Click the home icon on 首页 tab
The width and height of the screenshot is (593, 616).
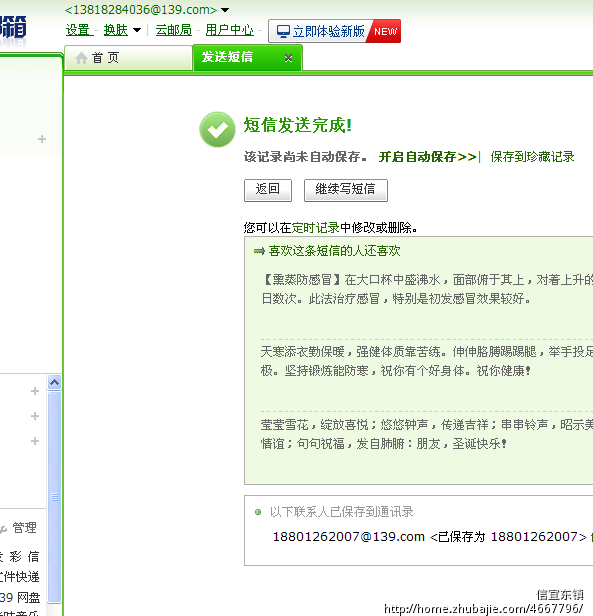81,58
